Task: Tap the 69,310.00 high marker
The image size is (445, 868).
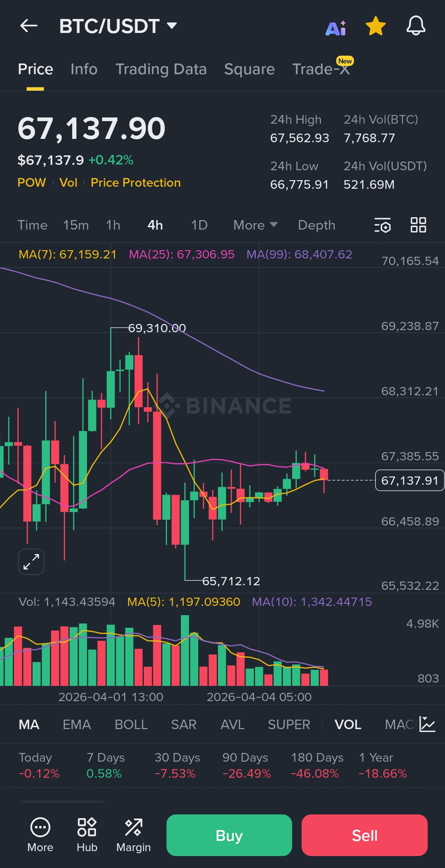Action: (x=157, y=328)
